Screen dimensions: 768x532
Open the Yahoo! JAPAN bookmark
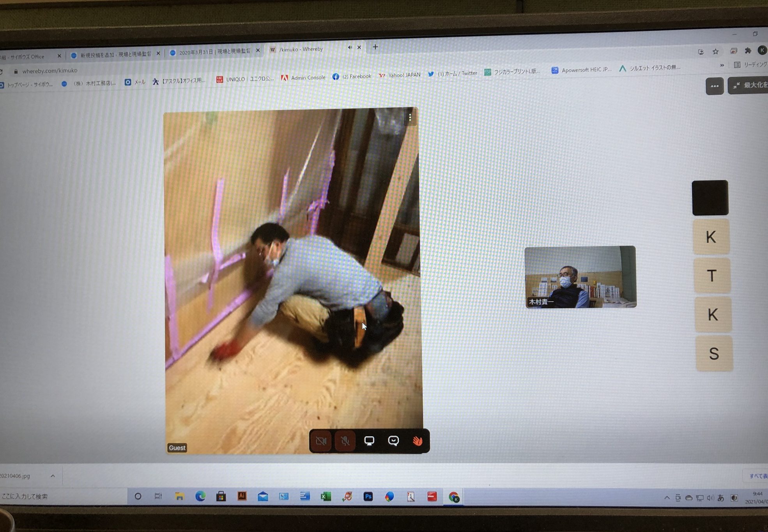tap(400, 75)
